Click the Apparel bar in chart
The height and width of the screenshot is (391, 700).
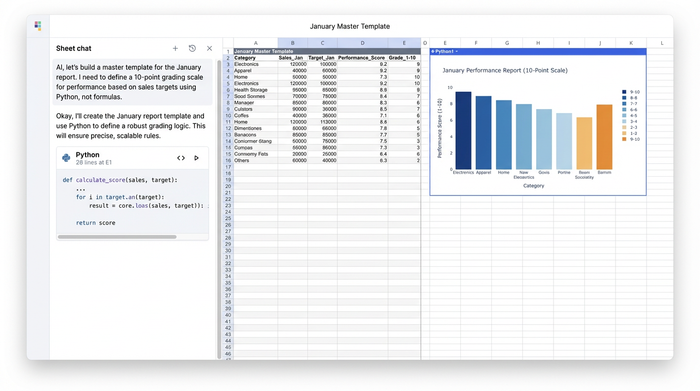click(483, 133)
